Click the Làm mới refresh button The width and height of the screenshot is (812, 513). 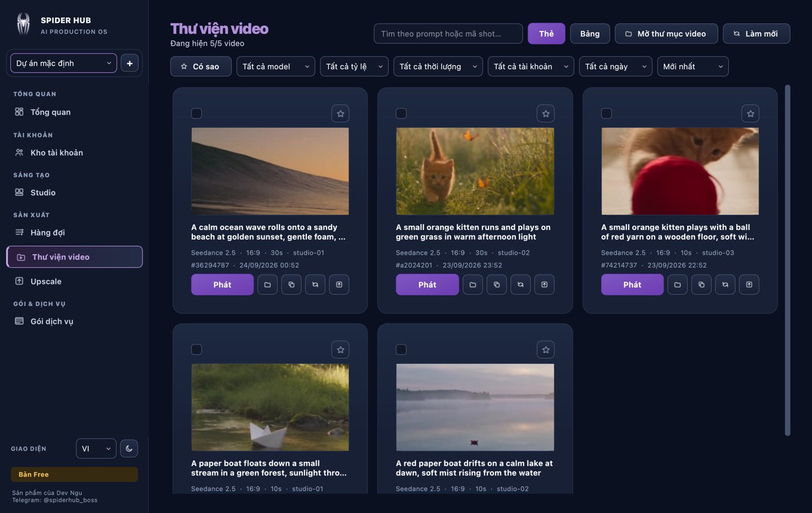point(756,34)
